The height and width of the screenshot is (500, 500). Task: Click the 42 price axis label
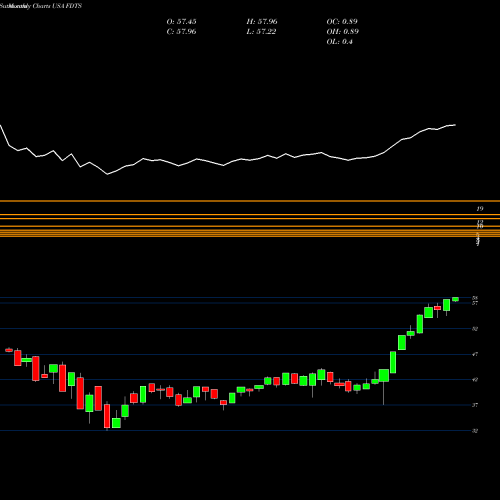475,379
